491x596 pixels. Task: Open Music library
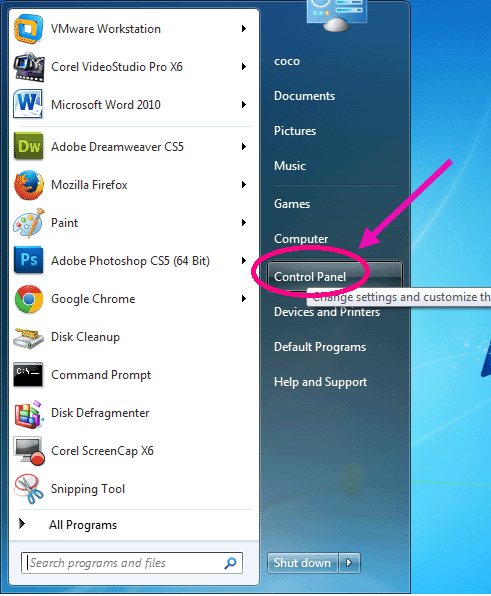point(290,166)
